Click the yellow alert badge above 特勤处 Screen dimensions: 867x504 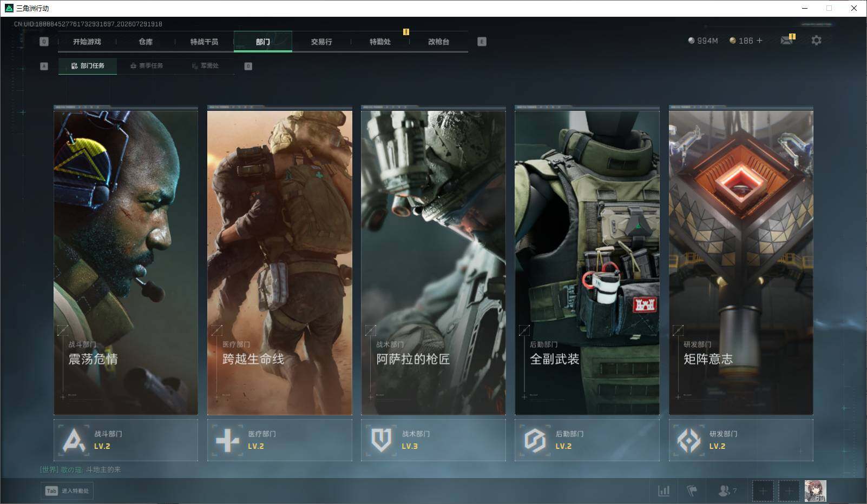[x=406, y=32]
